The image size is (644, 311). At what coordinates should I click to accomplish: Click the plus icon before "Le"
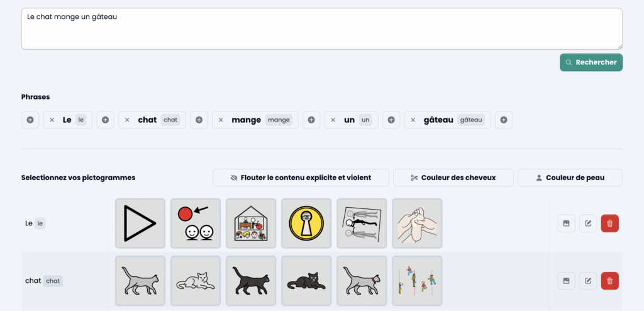tap(30, 120)
